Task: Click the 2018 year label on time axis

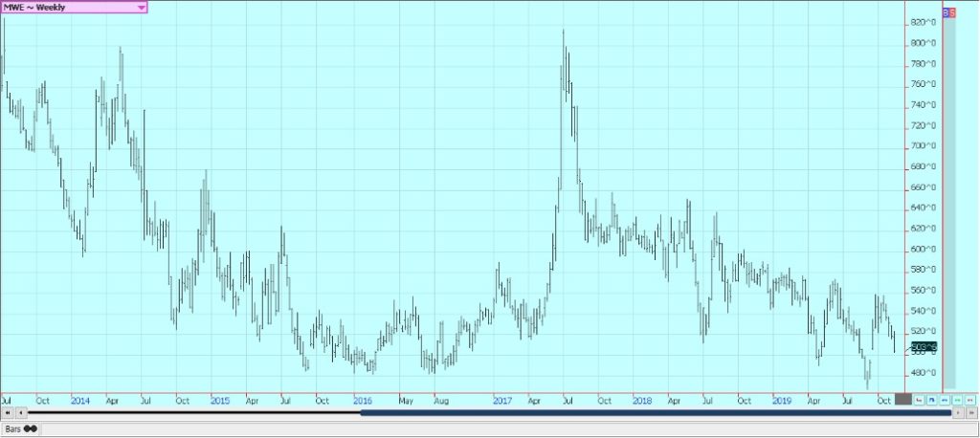Action: pyautogui.click(x=642, y=400)
